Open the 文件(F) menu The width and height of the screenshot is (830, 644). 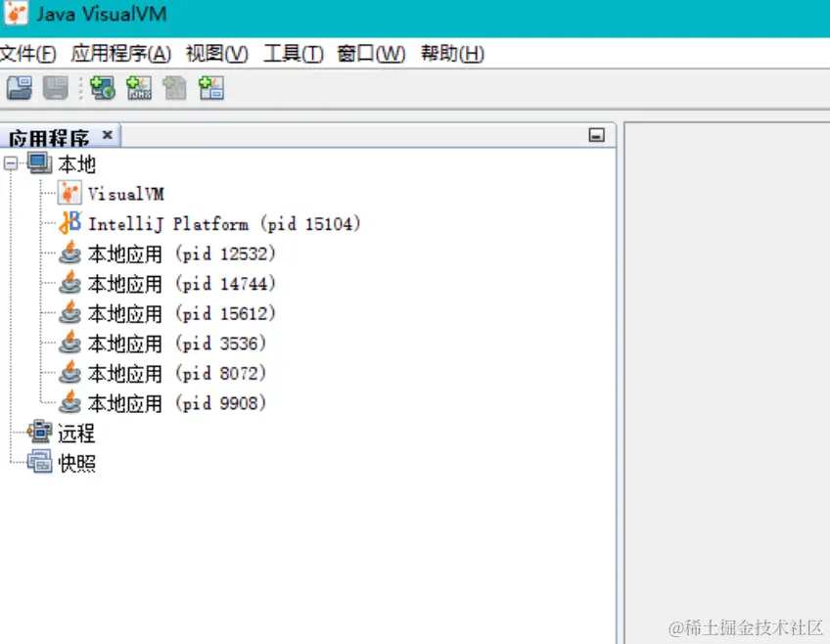[x=28, y=54]
